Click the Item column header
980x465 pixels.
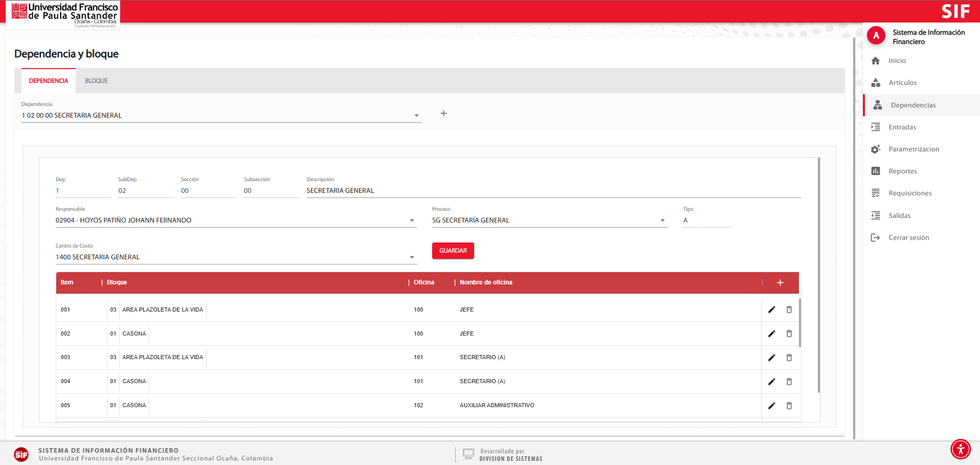click(x=67, y=282)
